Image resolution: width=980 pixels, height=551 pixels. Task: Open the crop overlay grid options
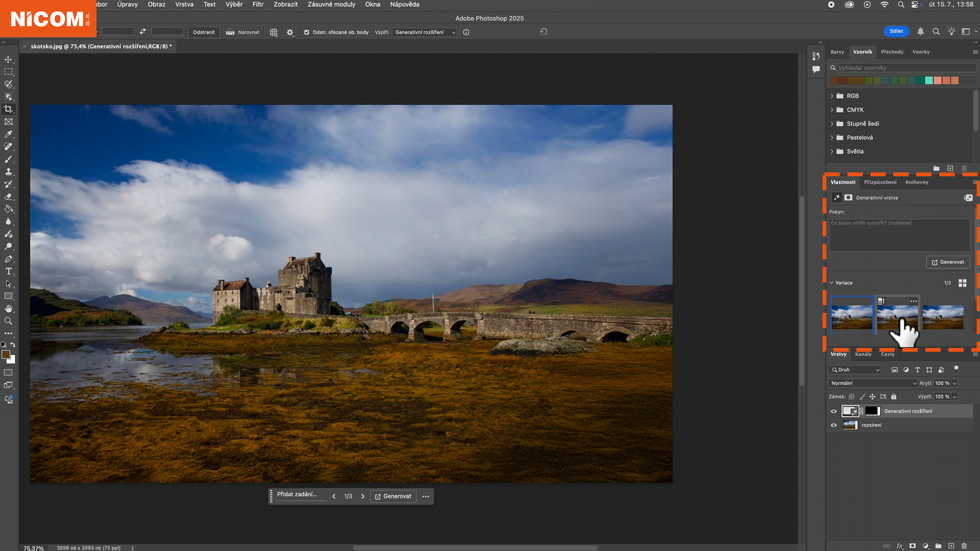click(274, 32)
